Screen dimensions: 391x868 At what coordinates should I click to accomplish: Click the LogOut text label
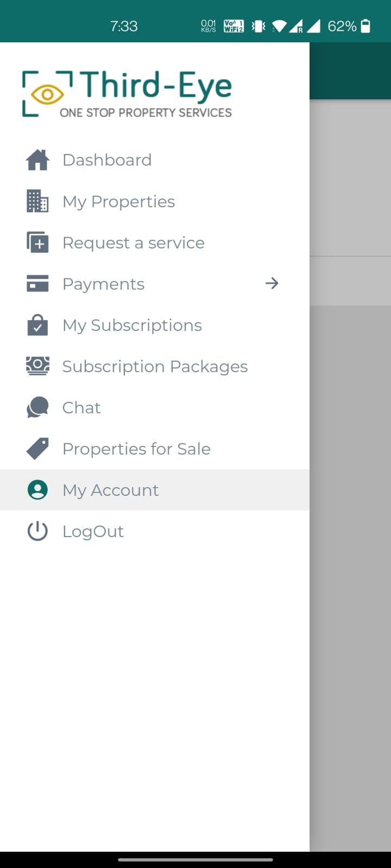[x=93, y=532]
